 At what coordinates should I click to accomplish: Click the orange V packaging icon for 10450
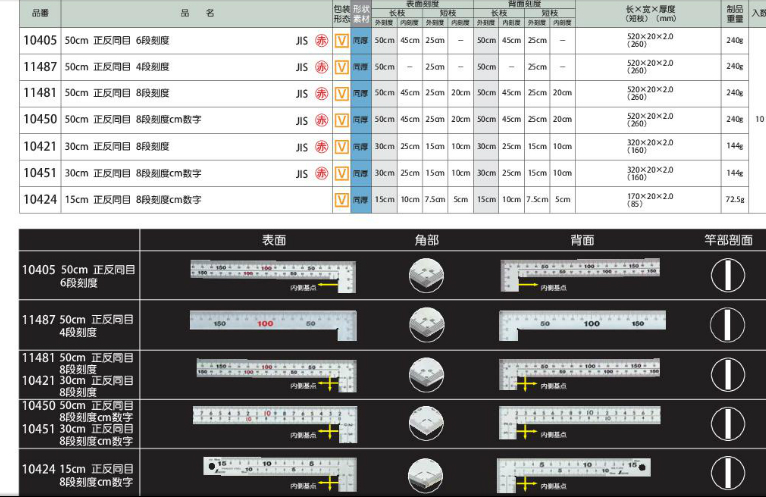[341, 120]
